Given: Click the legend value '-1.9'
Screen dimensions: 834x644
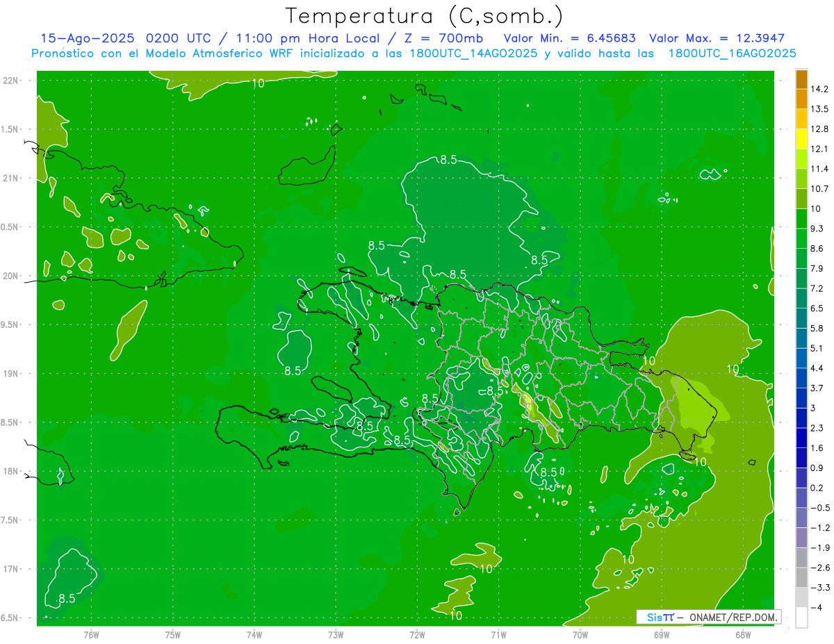Looking at the screenshot, I should point(820,547).
